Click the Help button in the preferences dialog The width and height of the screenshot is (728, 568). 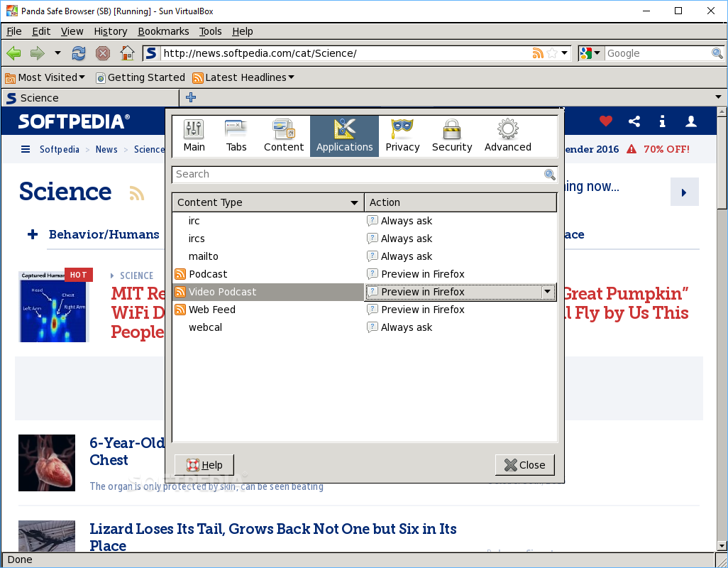[x=204, y=465]
